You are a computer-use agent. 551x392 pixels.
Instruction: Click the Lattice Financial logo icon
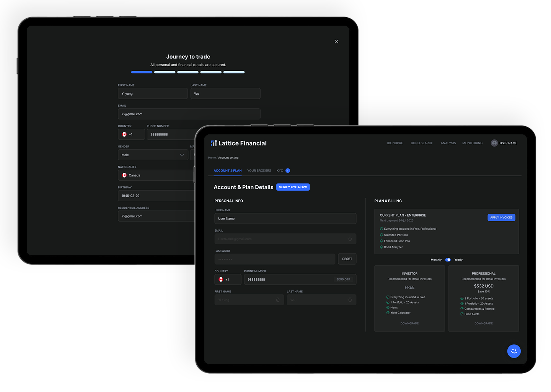(x=214, y=143)
